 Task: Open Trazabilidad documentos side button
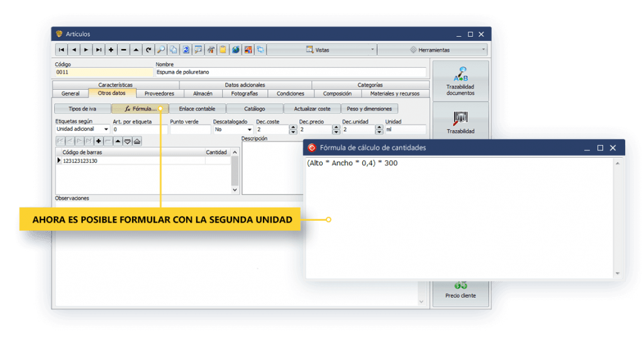(x=460, y=81)
